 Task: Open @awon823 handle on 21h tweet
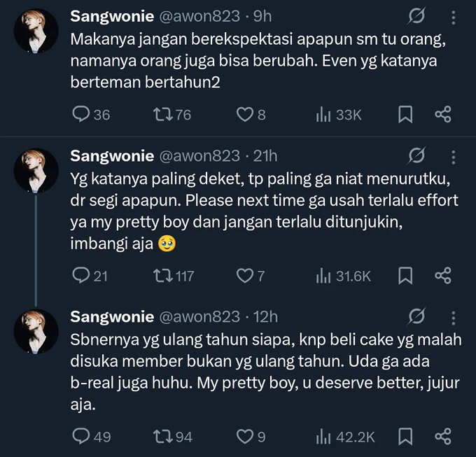click(199, 156)
